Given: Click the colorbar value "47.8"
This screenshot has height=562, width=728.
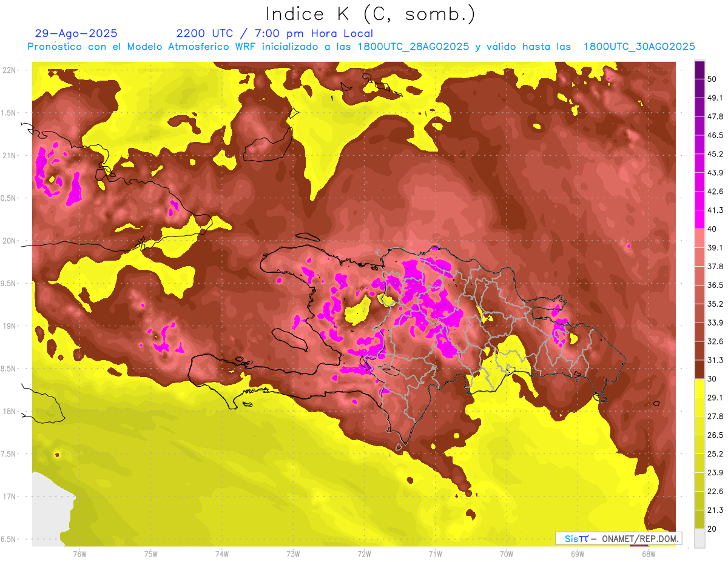Looking at the screenshot, I should click(715, 116).
